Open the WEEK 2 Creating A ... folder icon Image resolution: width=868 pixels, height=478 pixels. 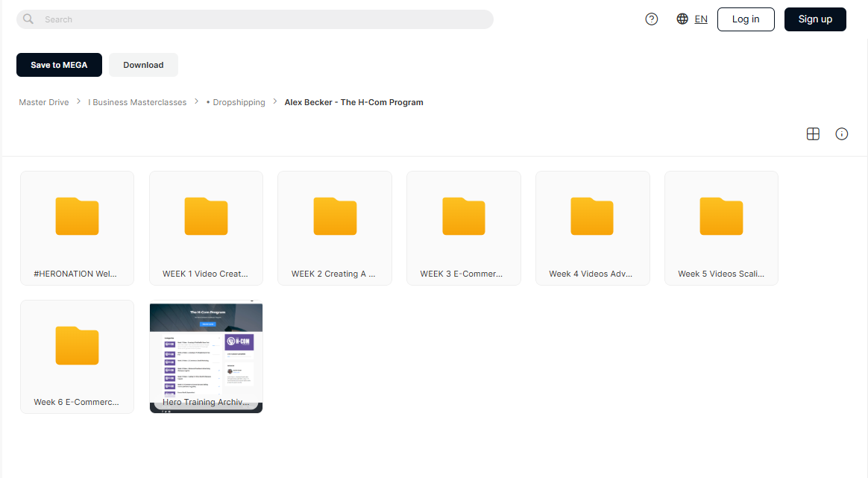coord(335,216)
